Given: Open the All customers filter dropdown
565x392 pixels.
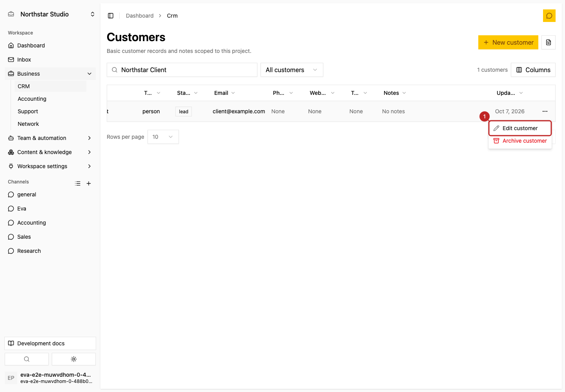Looking at the screenshot, I should coord(292,70).
